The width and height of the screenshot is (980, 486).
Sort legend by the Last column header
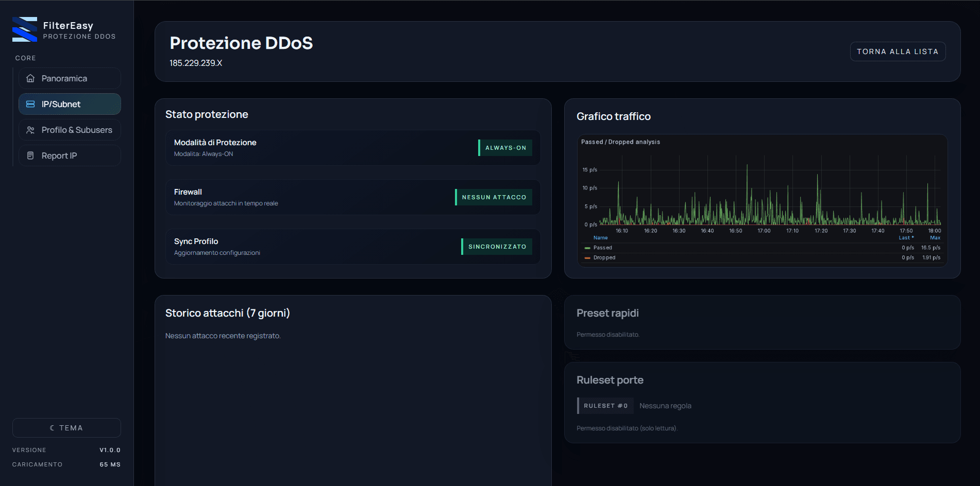pos(905,238)
